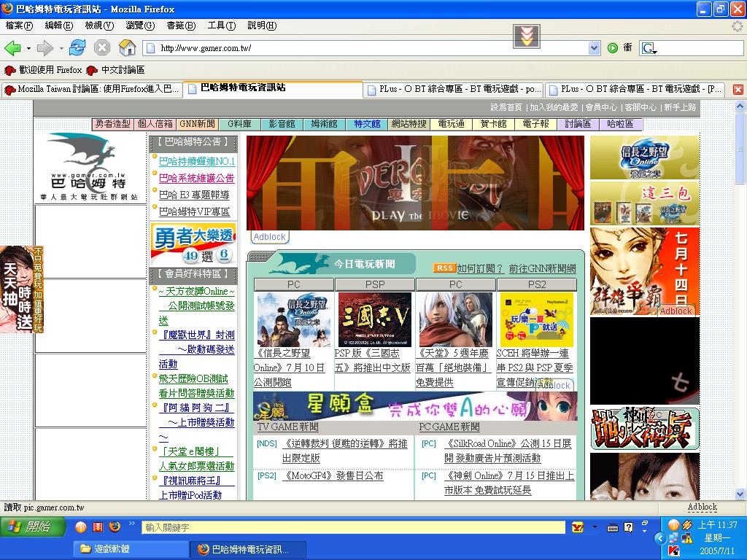Open the GNN新聞 navigation button

197,124
